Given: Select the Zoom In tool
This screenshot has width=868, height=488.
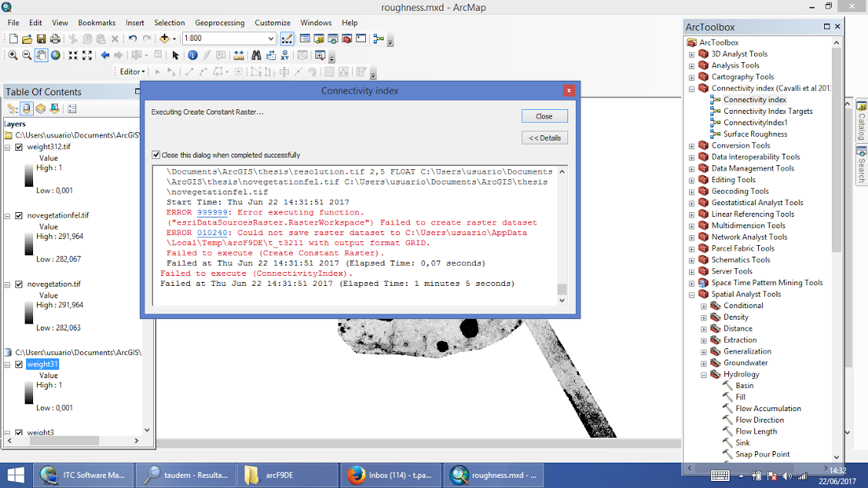Looking at the screenshot, I should pos(12,56).
